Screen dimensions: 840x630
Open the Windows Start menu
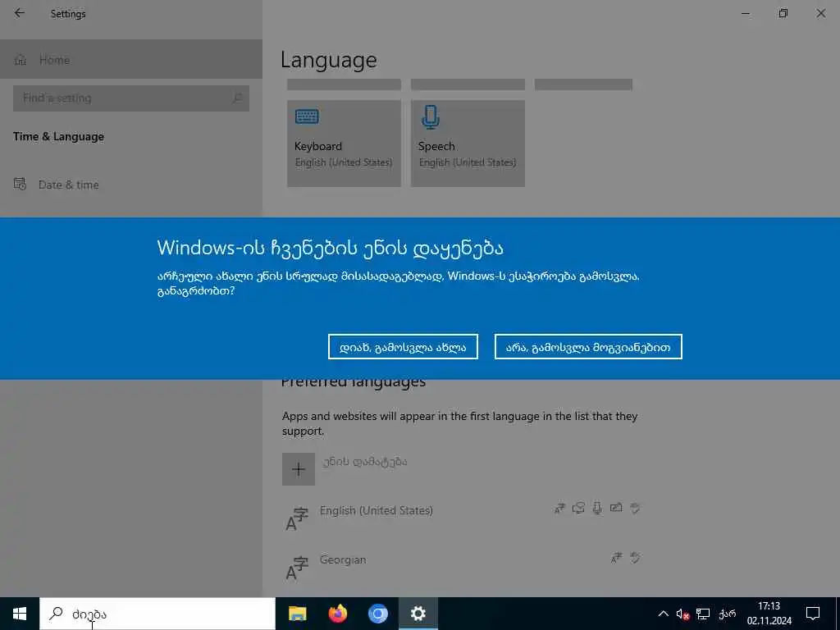[20, 614]
